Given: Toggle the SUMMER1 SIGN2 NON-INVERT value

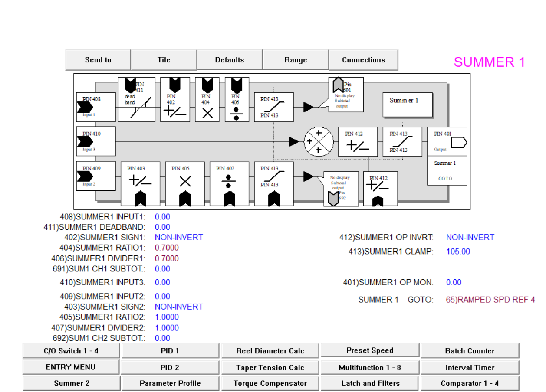Looking at the screenshot, I should click(179, 307).
